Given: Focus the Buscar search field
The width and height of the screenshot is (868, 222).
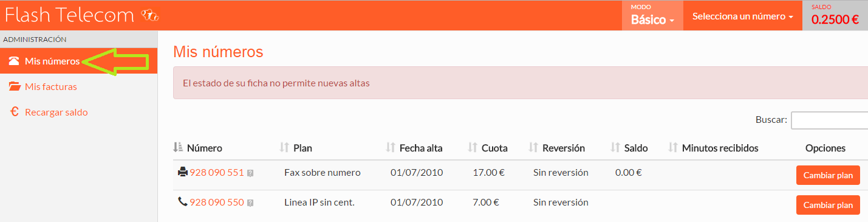Looking at the screenshot, I should pyautogui.click(x=829, y=120).
